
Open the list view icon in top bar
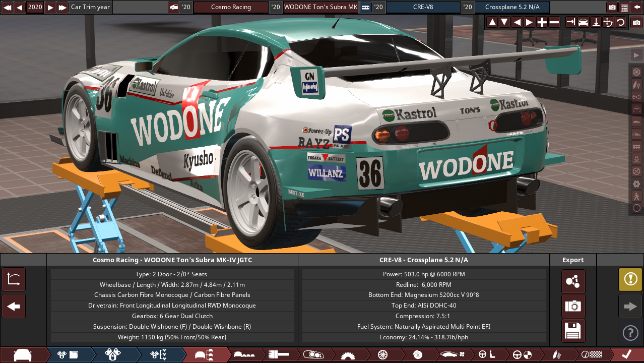click(624, 7)
